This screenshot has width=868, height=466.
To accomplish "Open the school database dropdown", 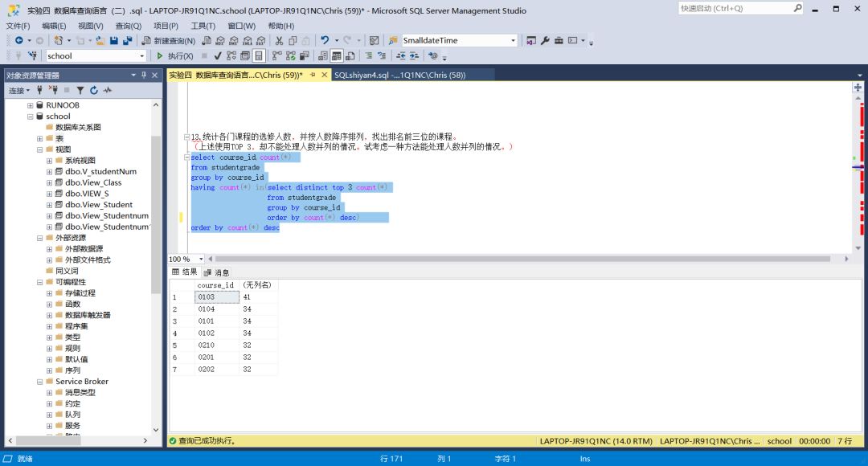I will coord(141,56).
